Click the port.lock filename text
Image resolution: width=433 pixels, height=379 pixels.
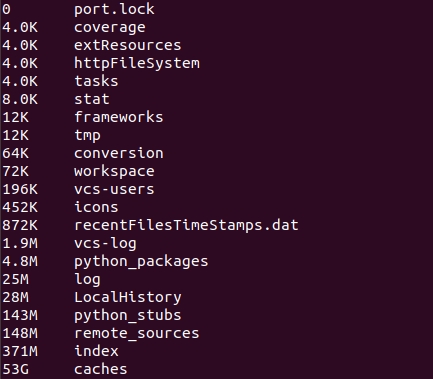(x=114, y=9)
